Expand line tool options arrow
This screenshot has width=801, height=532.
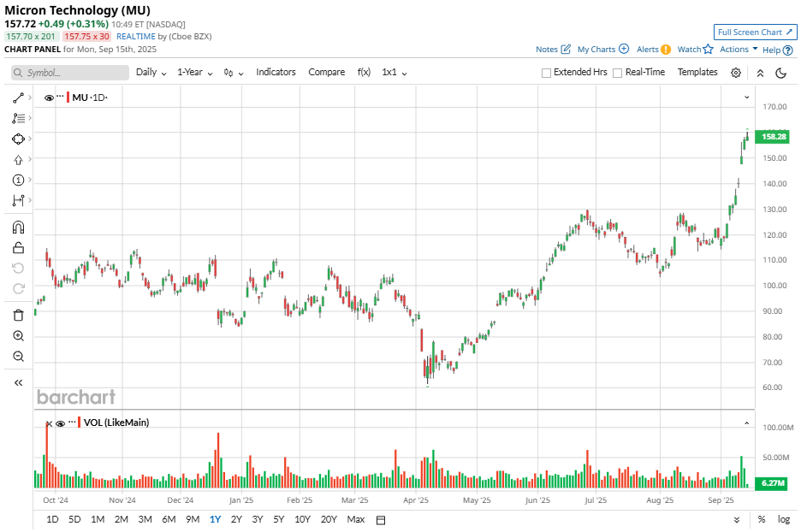coord(30,97)
